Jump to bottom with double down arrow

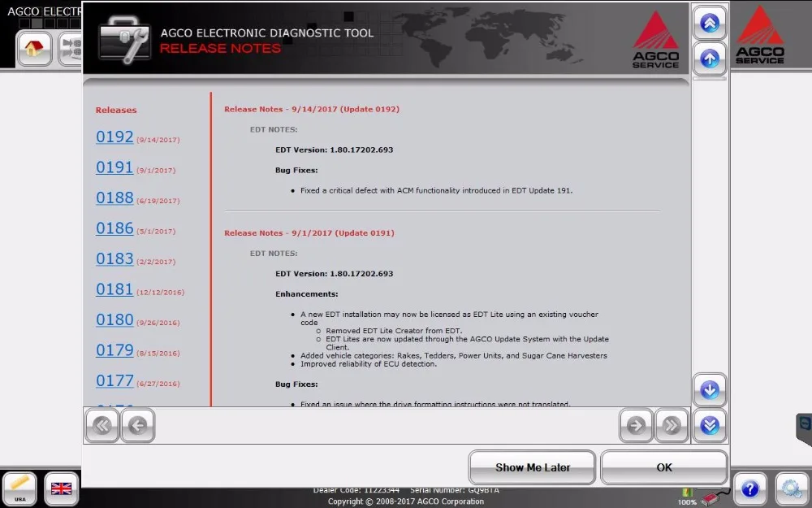[710, 425]
